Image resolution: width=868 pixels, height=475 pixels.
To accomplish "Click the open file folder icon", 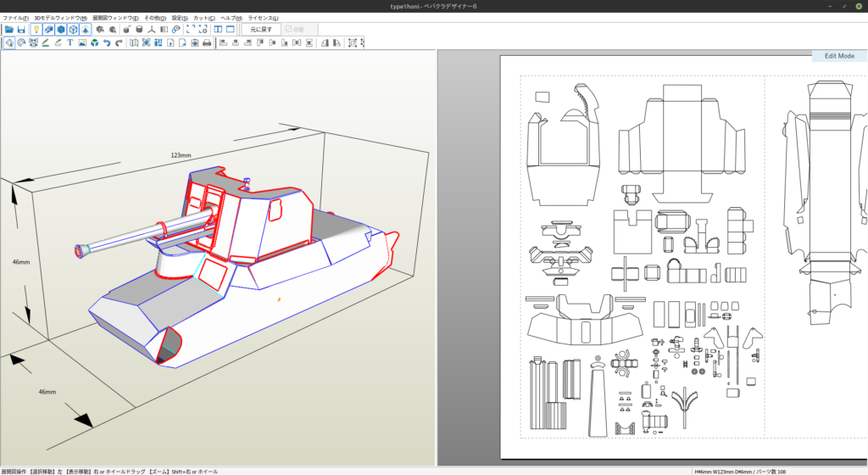I will (x=8, y=29).
